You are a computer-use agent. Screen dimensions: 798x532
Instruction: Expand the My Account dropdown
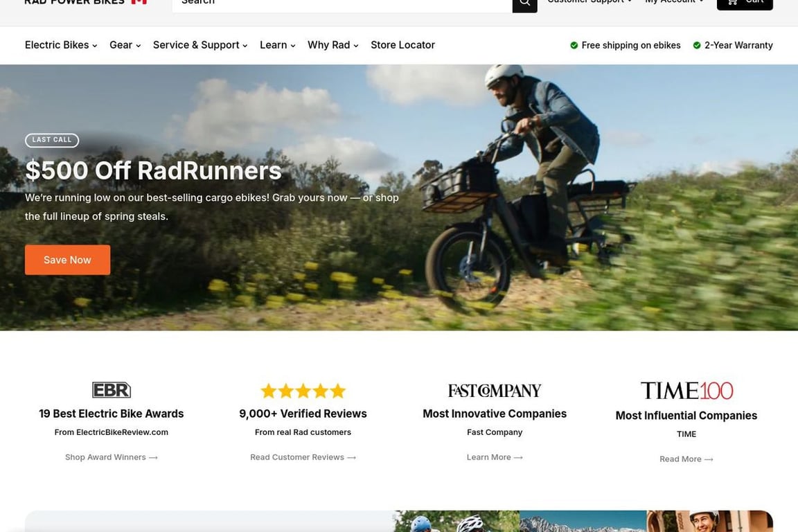coord(674,2)
